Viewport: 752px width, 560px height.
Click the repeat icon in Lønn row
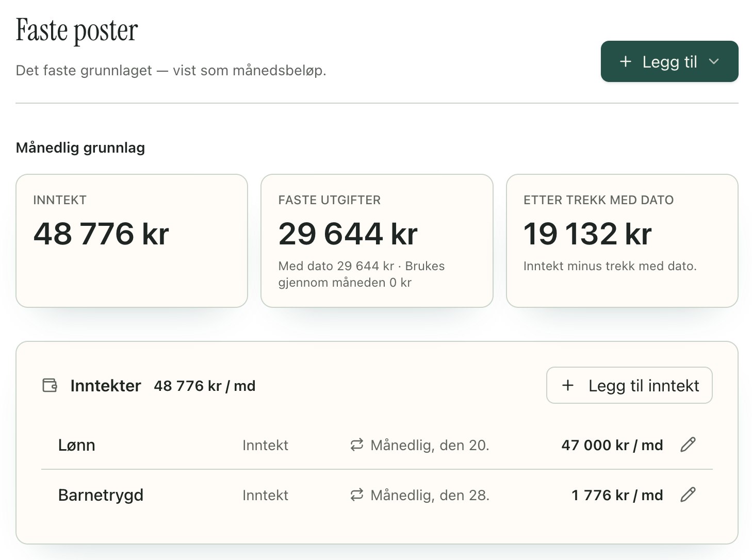[x=357, y=445]
